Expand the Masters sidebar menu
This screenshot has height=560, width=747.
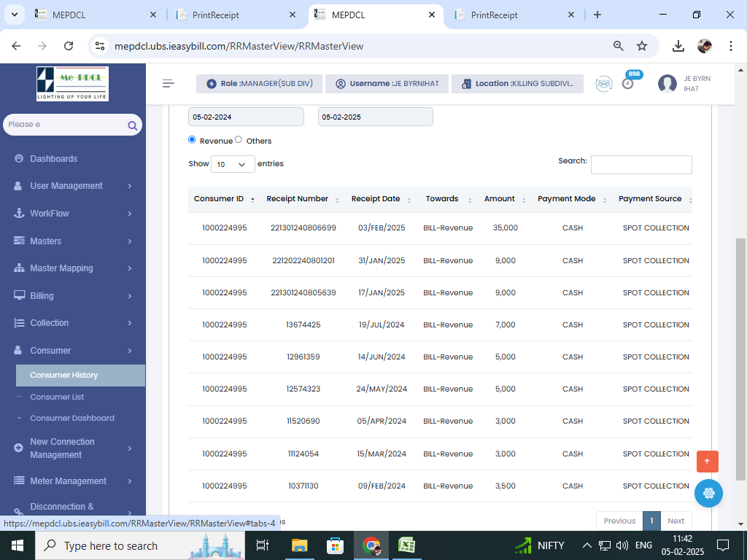point(72,241)
